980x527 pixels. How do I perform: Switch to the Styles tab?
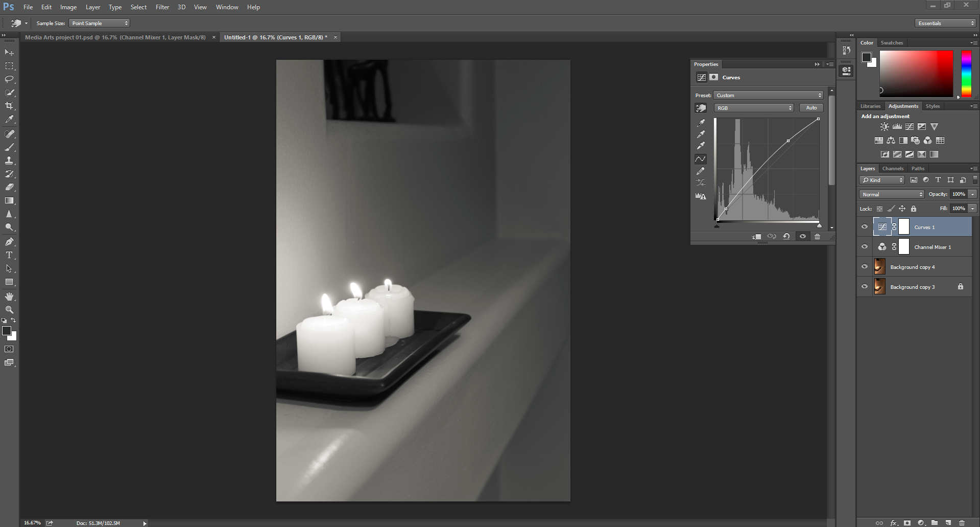coord(933,106)
